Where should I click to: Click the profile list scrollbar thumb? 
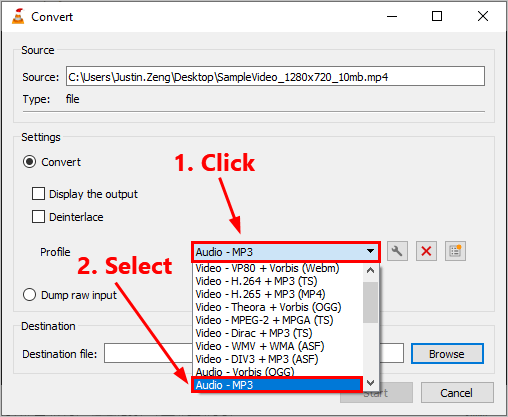point(370,302)
